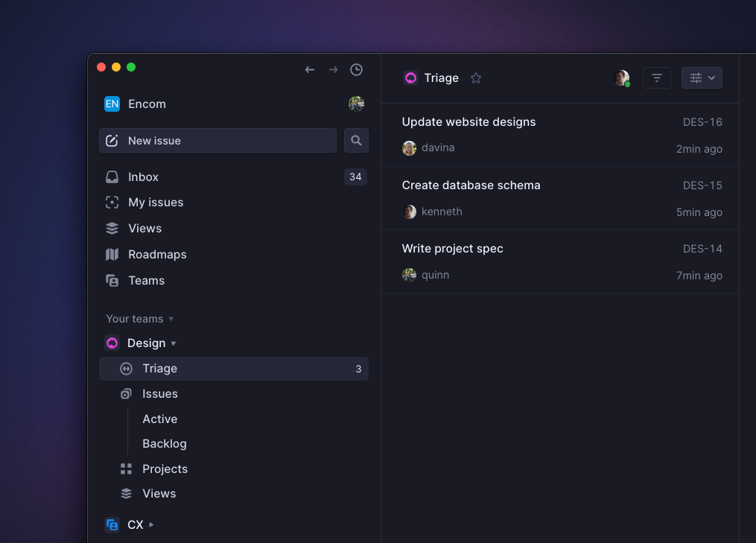The width and height of the screenshot is (756, 543).
Task: Collapse the Design team section
Action: pos(174,343)
